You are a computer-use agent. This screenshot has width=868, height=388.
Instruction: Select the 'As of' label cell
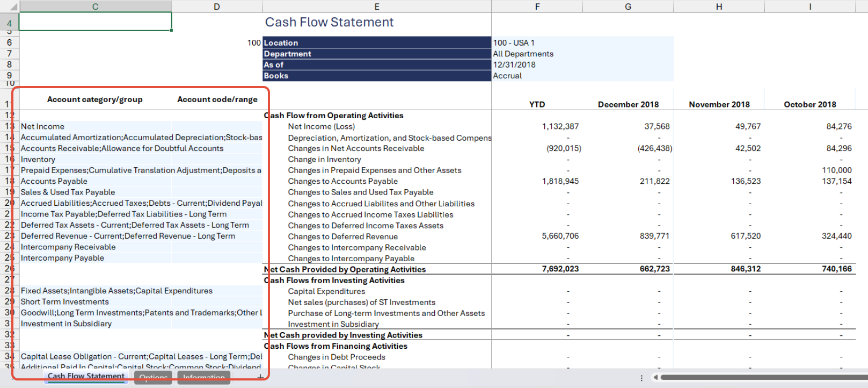[377, 64]
